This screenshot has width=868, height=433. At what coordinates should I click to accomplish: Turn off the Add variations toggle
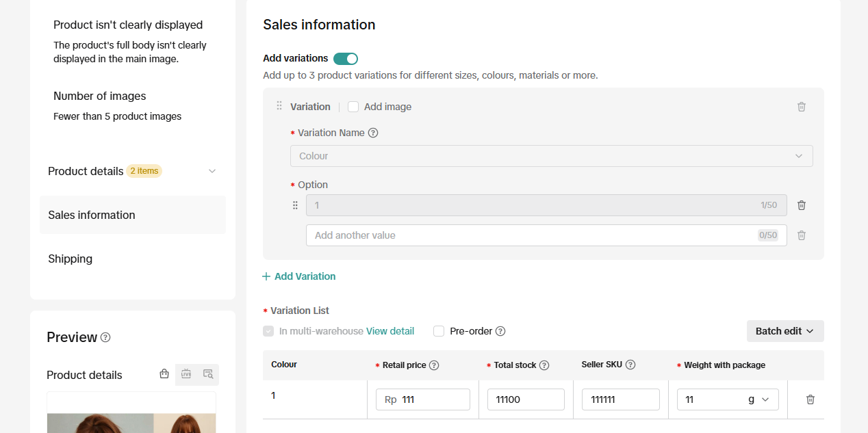[346, 59]
